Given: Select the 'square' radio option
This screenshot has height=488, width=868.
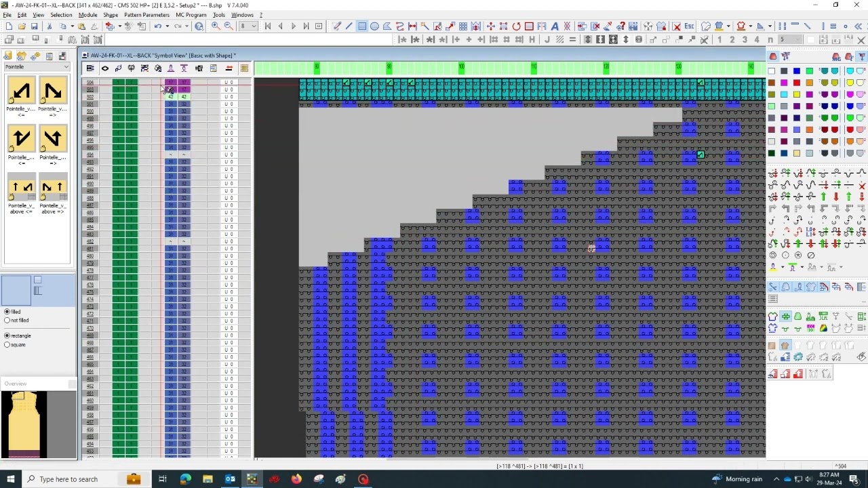Looking at the screenshot, I should coord(7,344).
